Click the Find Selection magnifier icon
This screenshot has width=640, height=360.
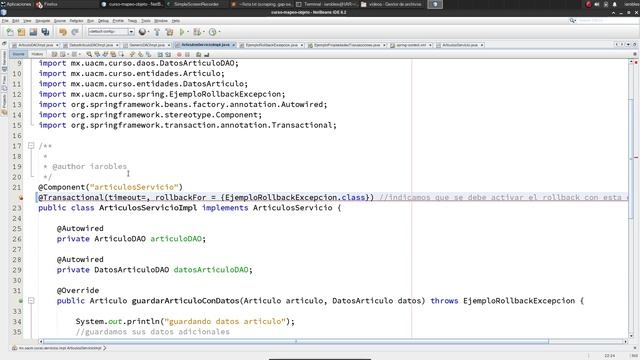pos(89,54)
